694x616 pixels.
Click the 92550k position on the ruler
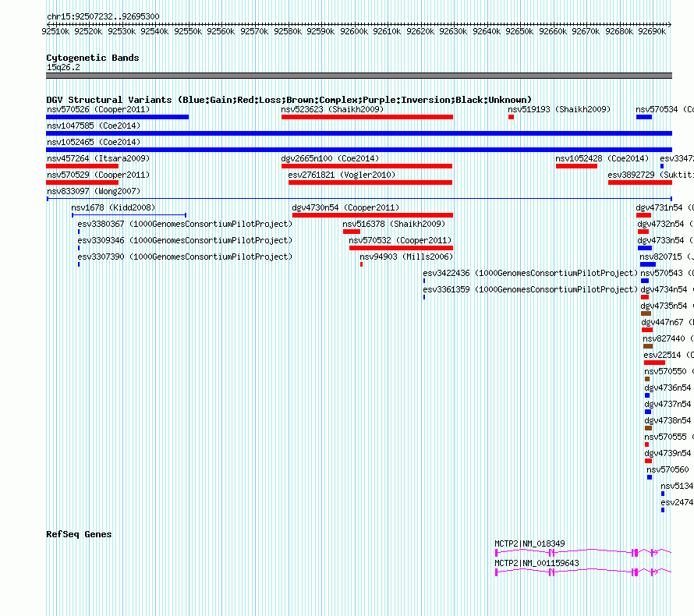188,31
